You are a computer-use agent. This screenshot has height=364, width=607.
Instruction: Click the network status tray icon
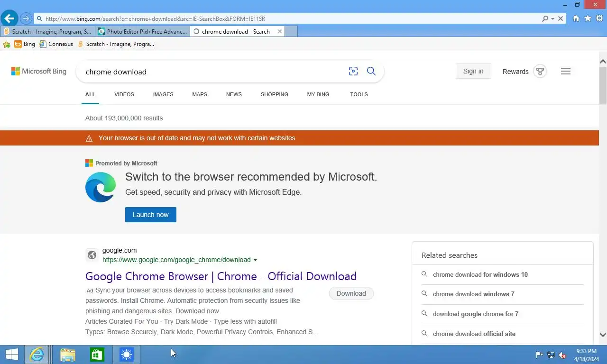click(x=551, y=355)
